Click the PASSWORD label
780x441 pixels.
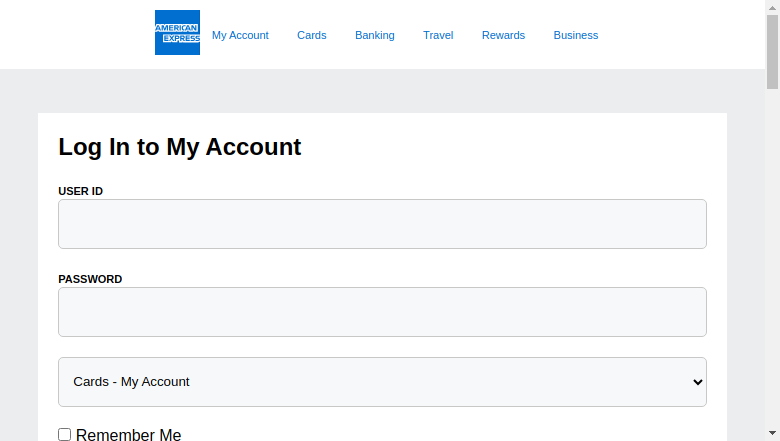click(x=90, y=279)
